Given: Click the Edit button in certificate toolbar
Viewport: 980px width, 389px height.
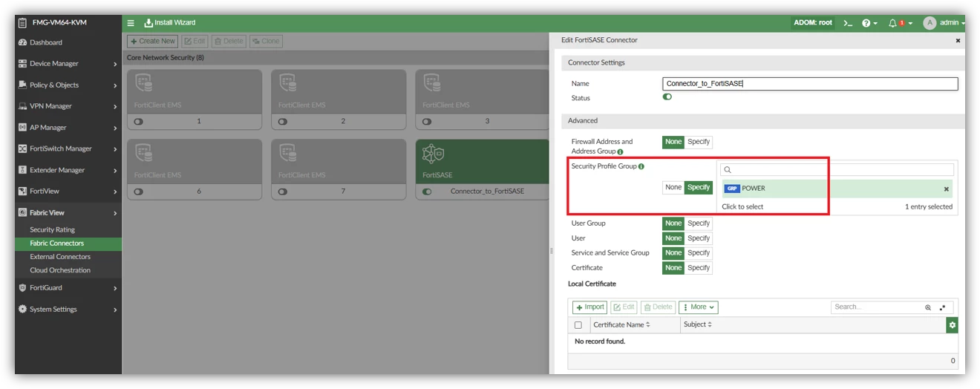Looking at the screenshot, I should 624,307.
